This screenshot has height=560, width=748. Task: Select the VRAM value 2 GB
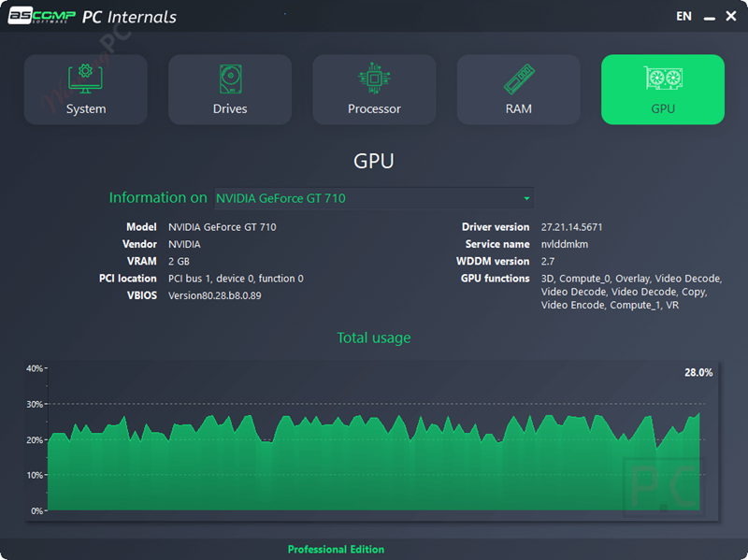click(x=179, y=262)
